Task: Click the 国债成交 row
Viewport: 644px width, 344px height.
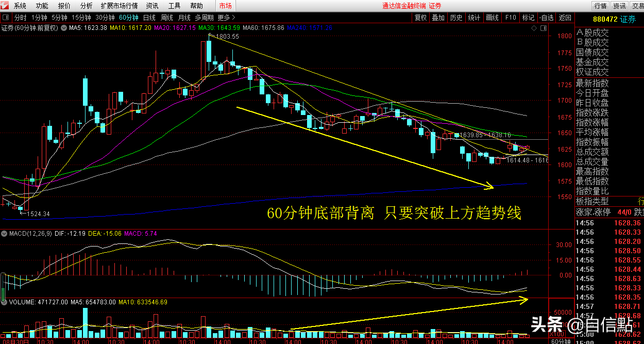Action: pos(592,52)
